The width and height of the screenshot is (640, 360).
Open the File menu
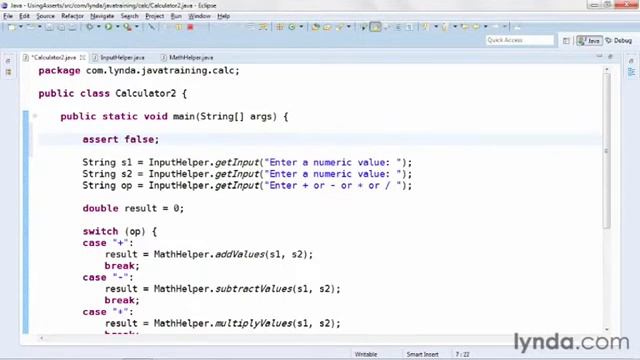coord(8,16)
